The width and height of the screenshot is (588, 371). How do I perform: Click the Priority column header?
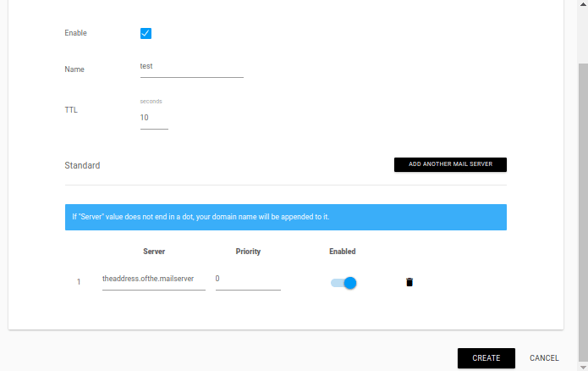[x=248, y=252]
